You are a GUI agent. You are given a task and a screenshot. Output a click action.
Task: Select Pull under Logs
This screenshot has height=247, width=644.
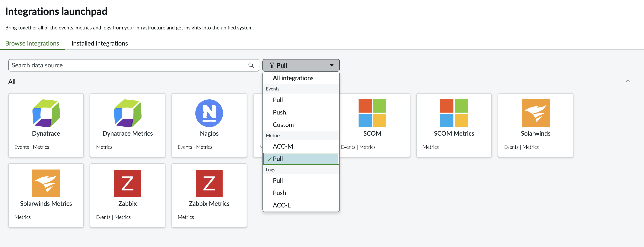pos(301,181)
